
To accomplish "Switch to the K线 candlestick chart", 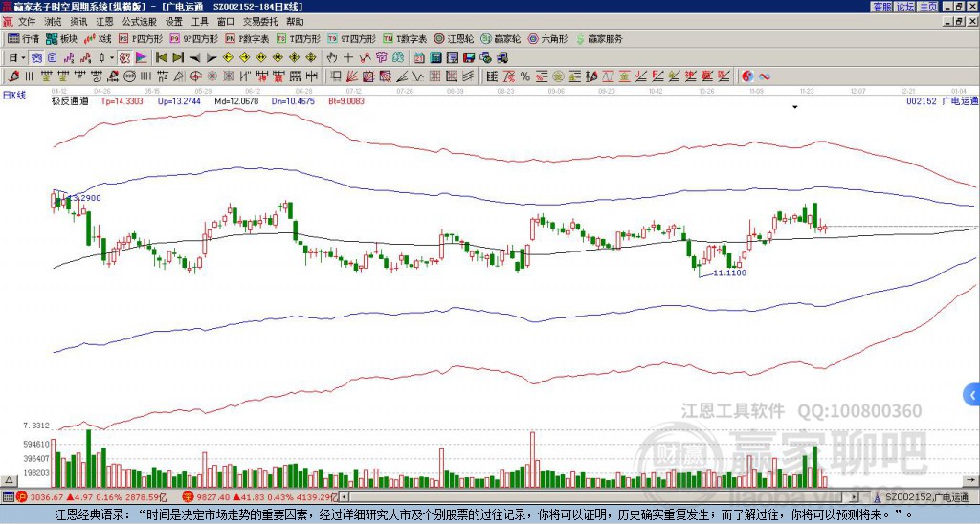I will tap(98, 38).
